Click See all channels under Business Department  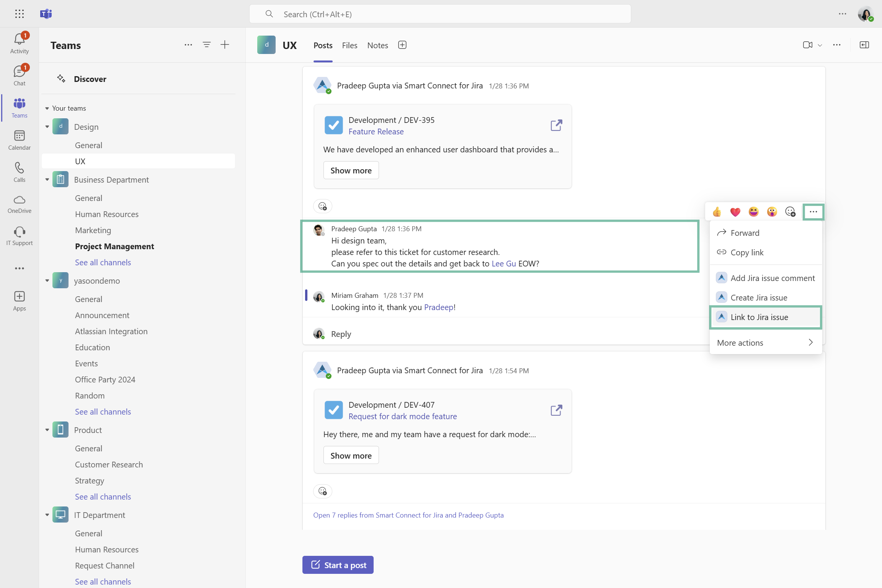pyautogui.click(x=103, y=262)
